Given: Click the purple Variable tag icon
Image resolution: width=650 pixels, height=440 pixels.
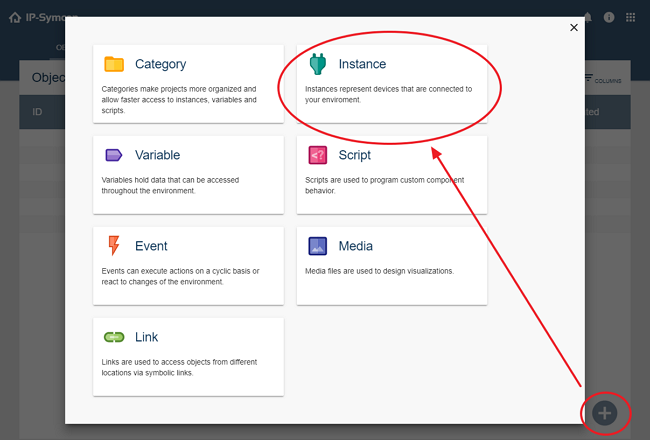Looking at the screenshot, I should pyautogui.click(x=114, y=155).
